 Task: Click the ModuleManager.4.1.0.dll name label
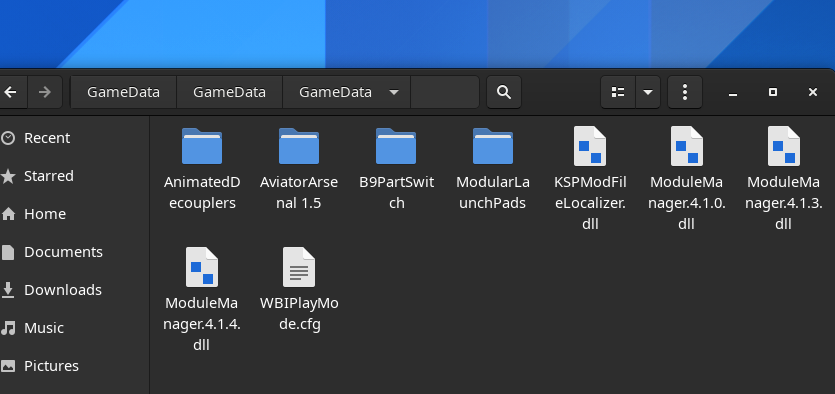coord(687,203)
